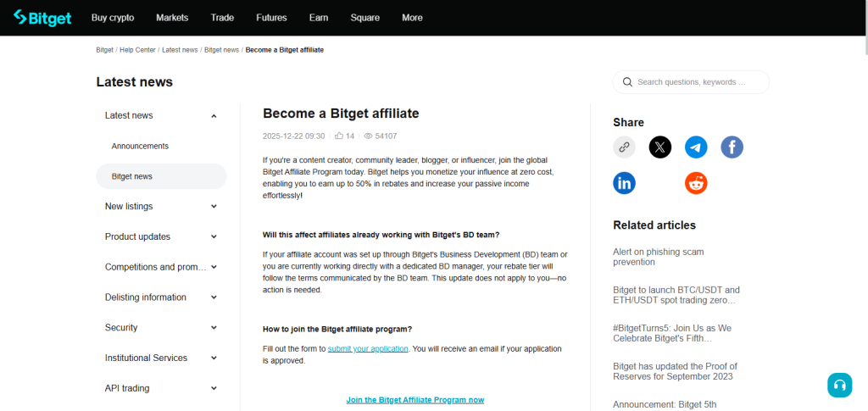Screen dimensions: 868x411
Task: Expand the New listings section
Action: 214,206
